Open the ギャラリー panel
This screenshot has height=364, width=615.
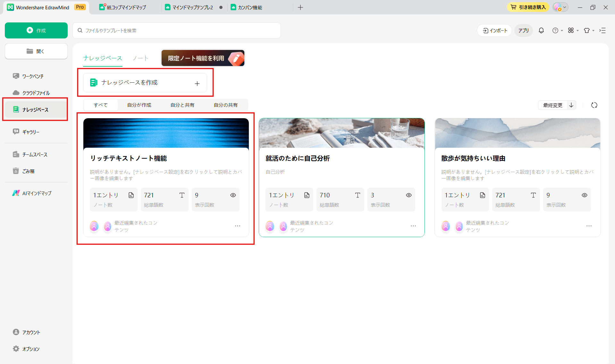pyautogui.click(x=30, y=132)
